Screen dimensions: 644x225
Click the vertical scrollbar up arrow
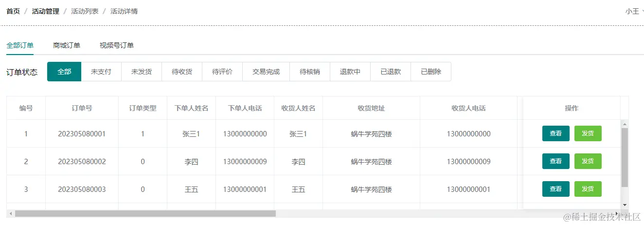point(625,124)
